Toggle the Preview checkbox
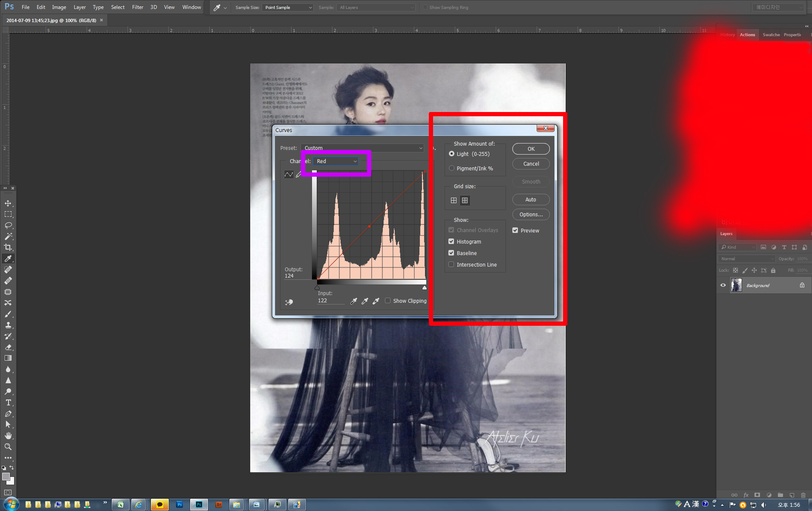The image size is (812, 511). (515, 230)
